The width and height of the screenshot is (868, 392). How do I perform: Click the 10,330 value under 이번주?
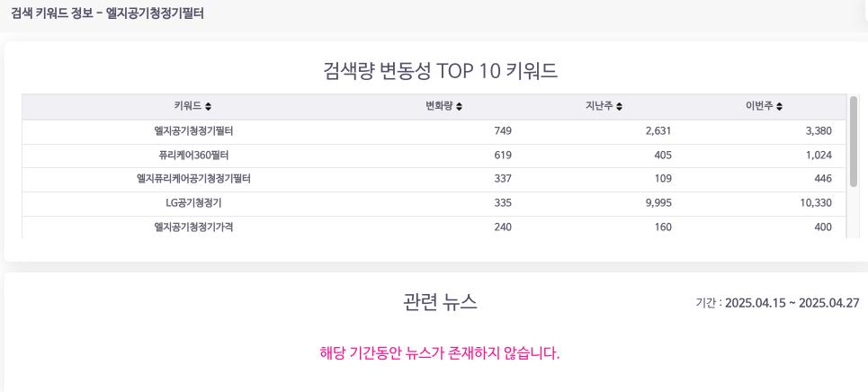pos(813,203)
